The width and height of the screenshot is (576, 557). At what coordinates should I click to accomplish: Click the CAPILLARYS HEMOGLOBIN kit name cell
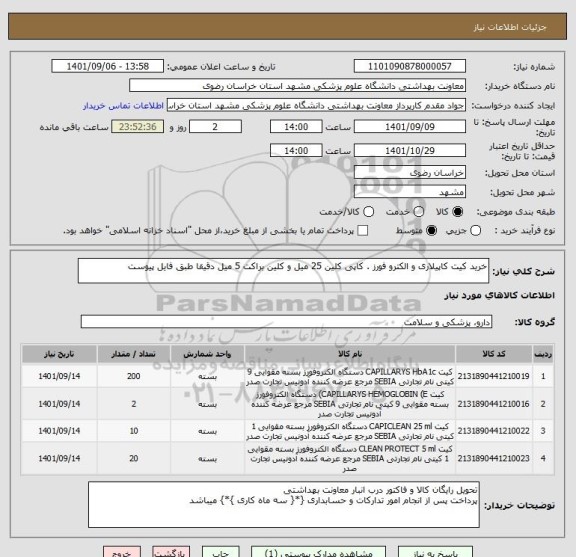350,404
